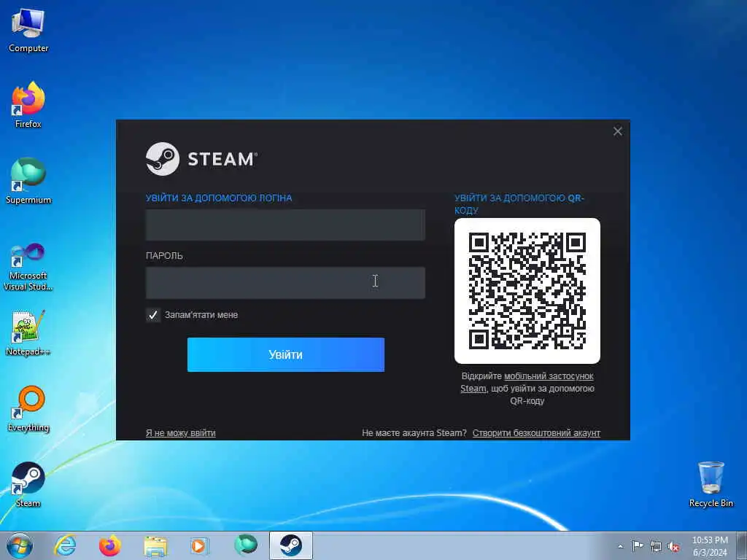Launch Firefox from the taskbar

[x=110, y=545]
